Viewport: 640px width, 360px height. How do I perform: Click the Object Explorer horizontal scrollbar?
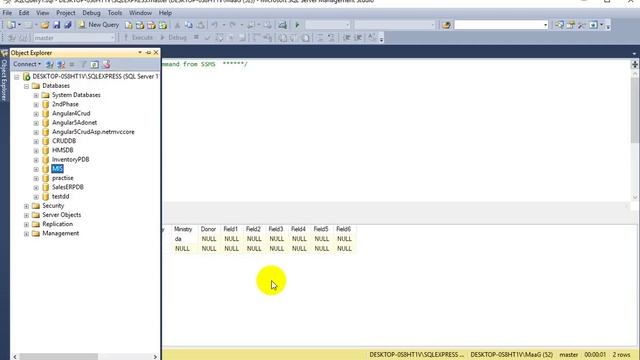58,356
